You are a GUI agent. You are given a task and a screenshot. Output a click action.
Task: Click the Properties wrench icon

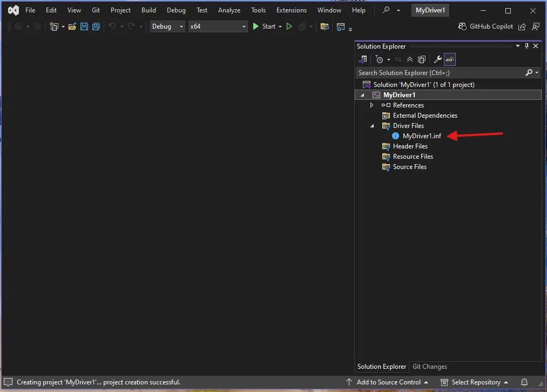point(437,59)
